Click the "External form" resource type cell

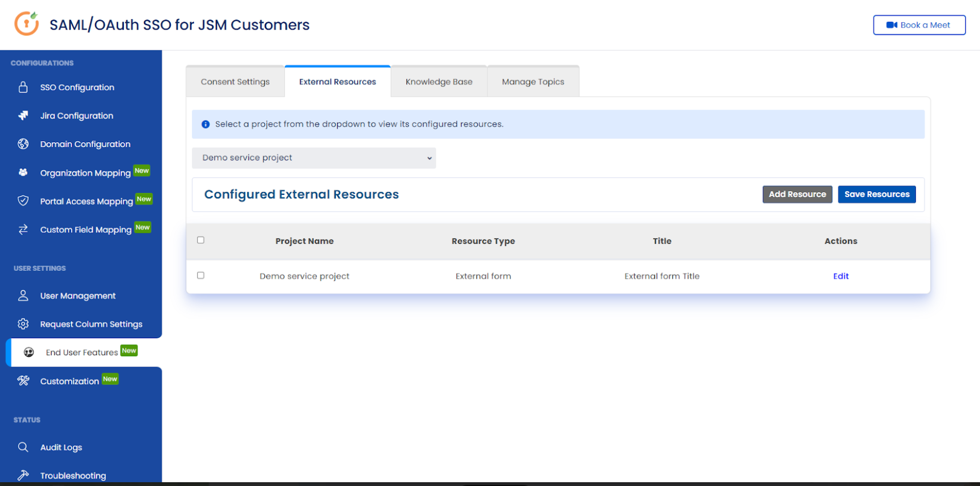(483, 276)
